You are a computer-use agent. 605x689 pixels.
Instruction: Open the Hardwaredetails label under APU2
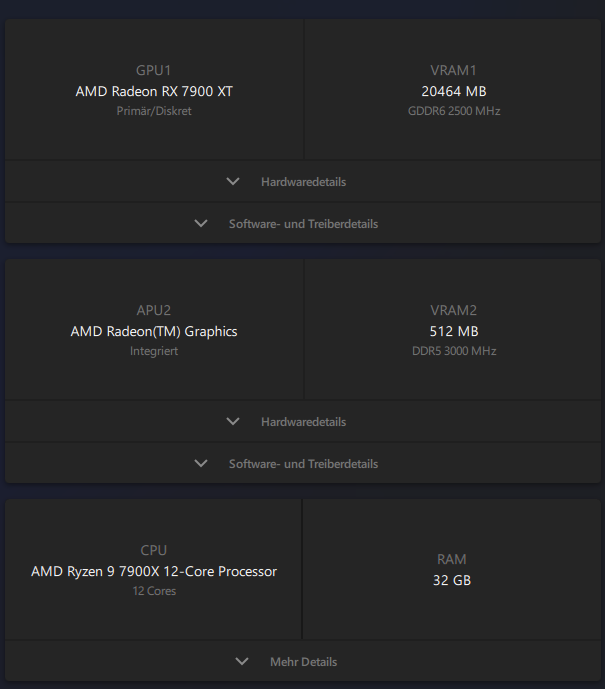303,422
